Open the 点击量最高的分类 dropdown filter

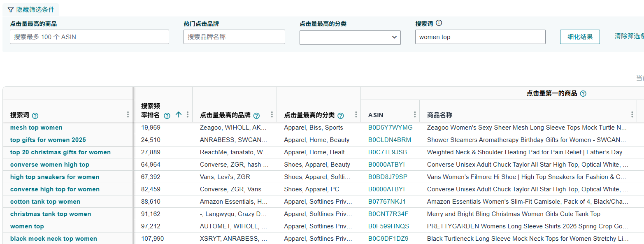coord(350,37)
